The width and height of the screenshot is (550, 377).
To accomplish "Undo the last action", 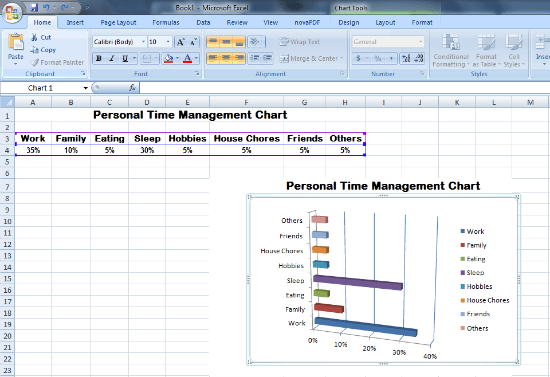I will pos(46,7).
